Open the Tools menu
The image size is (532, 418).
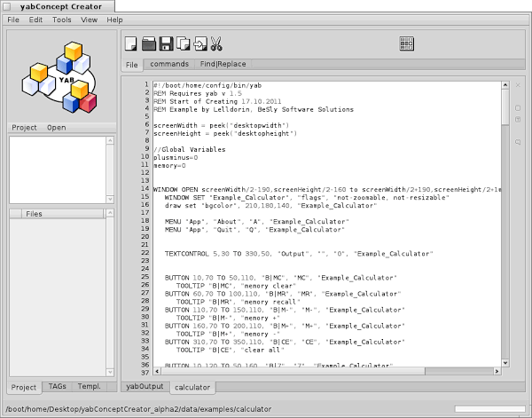(61, 19)
